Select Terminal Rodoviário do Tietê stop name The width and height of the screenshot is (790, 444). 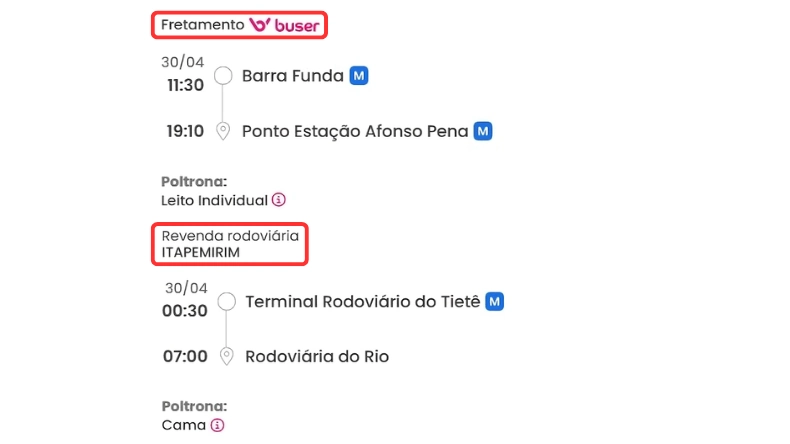(364, 301)
